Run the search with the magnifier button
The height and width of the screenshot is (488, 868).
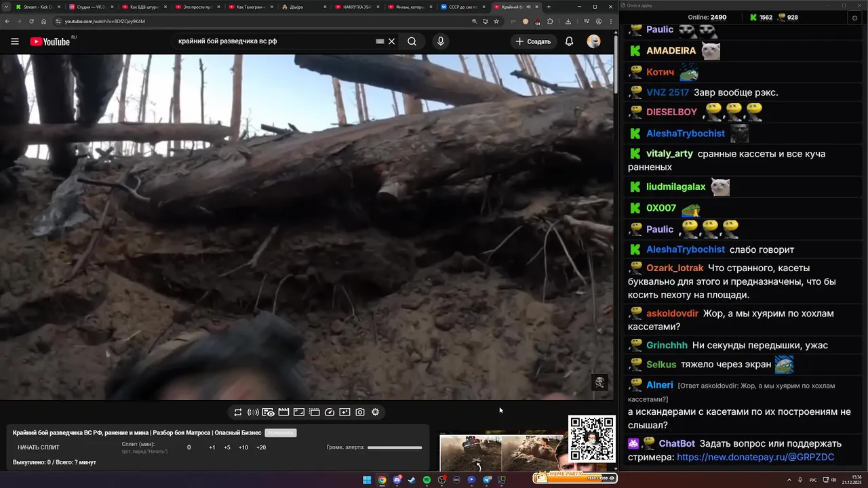[x=412, y=41]
